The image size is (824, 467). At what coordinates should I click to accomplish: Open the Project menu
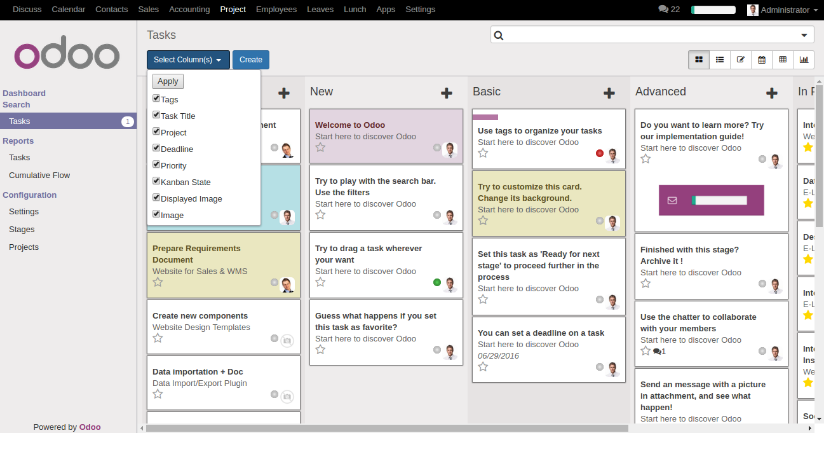[x=233, y=9]
